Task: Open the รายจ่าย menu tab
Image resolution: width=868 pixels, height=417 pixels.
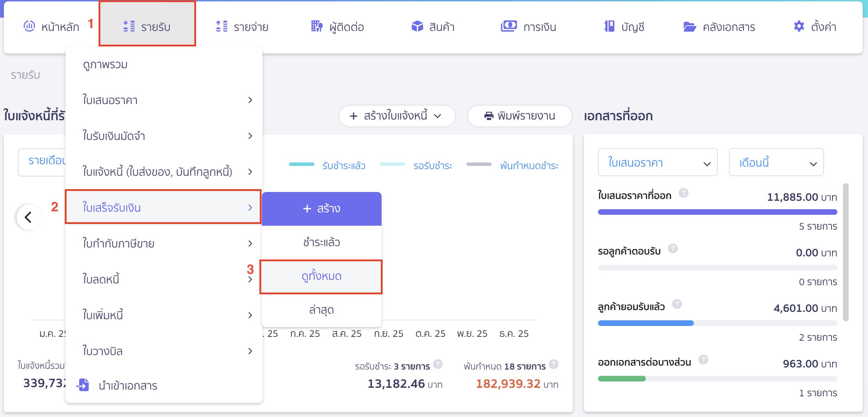Action: pyautogui.click(x=242, y=27)
